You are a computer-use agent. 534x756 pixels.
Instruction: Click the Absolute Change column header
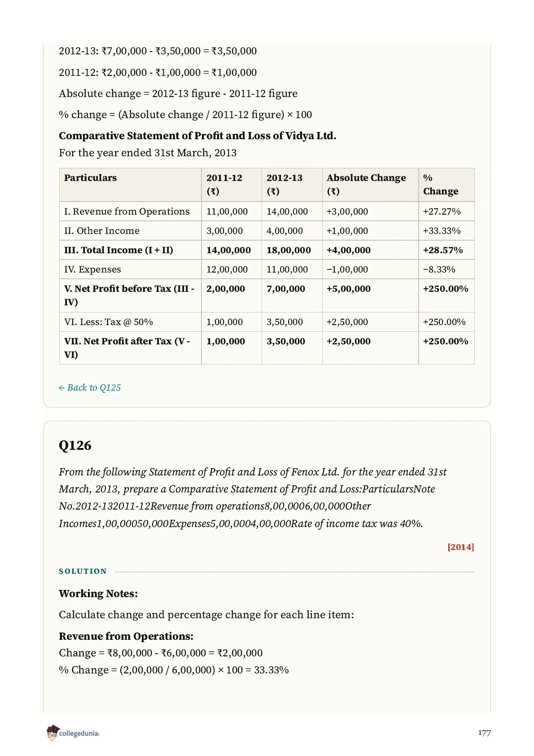(366, 185)
